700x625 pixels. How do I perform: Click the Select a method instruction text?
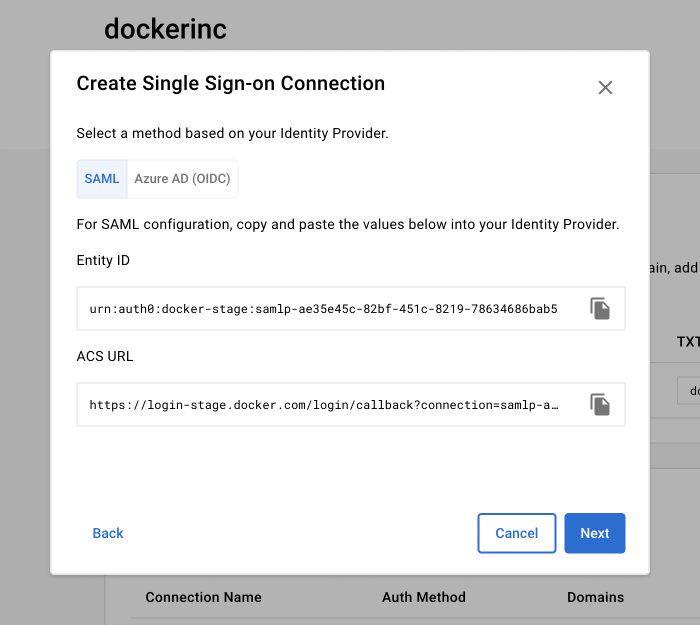point(232,133)
